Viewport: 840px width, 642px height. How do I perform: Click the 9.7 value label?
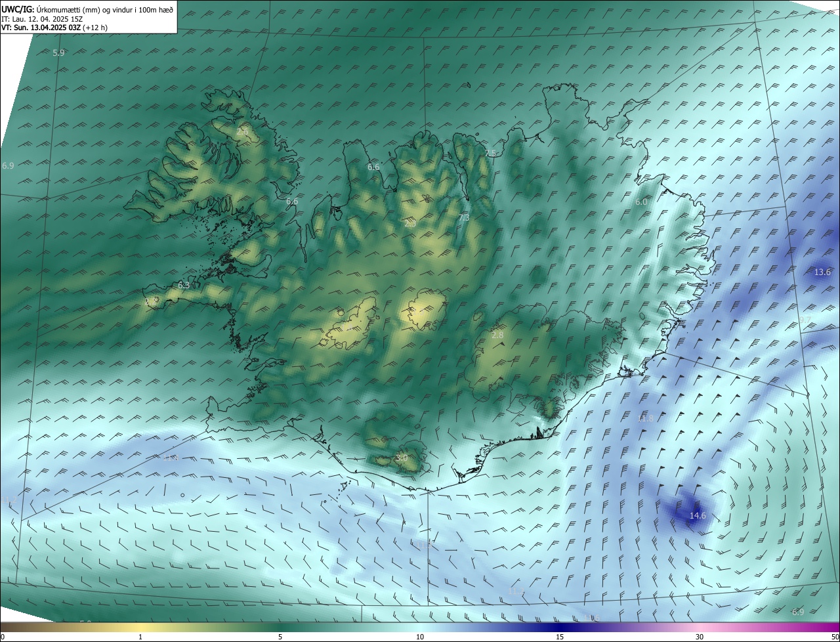click(805, 320)
